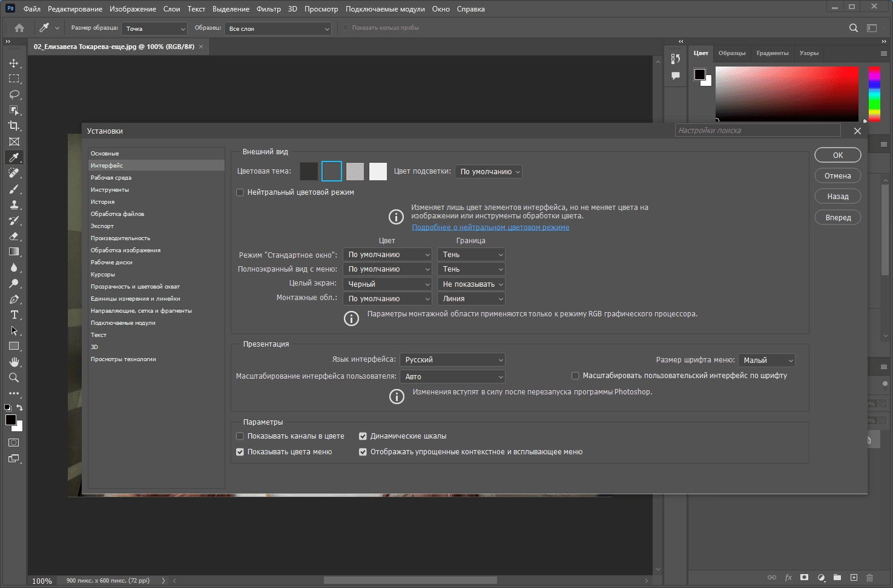The image size is (893, 588).
Task: Select the Move tool
Action: (x=14, y=64)
